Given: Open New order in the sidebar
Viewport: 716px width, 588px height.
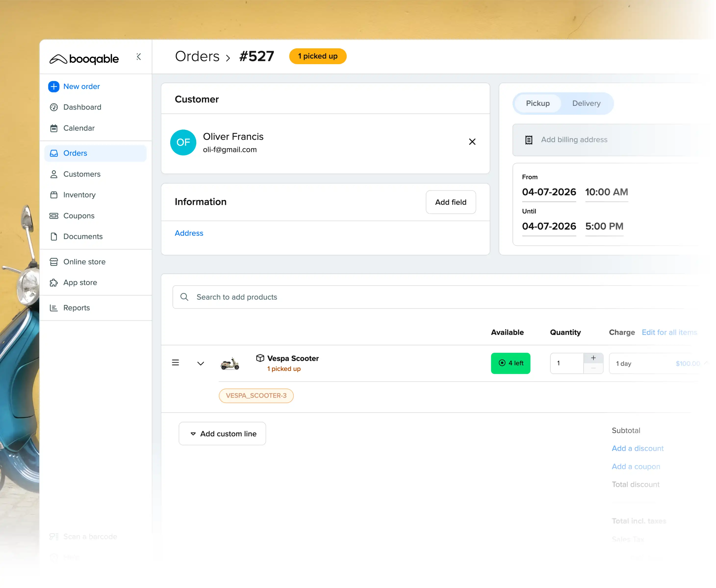Looking at the screenshot, I should [x=82, y=86].
